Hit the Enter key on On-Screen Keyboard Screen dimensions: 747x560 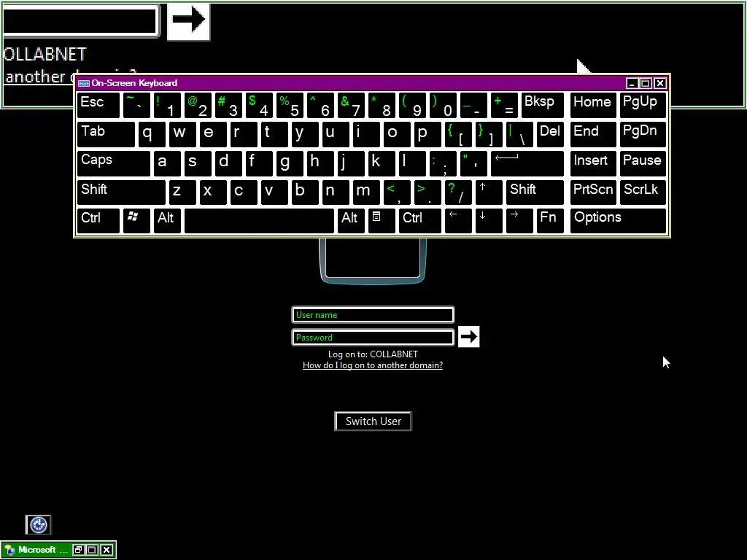point(527,163)
